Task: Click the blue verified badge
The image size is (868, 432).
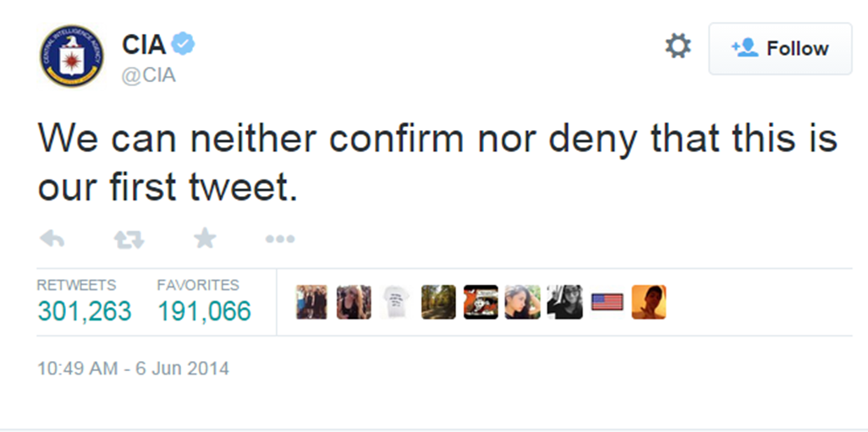Action: click(x=183, y=43)
